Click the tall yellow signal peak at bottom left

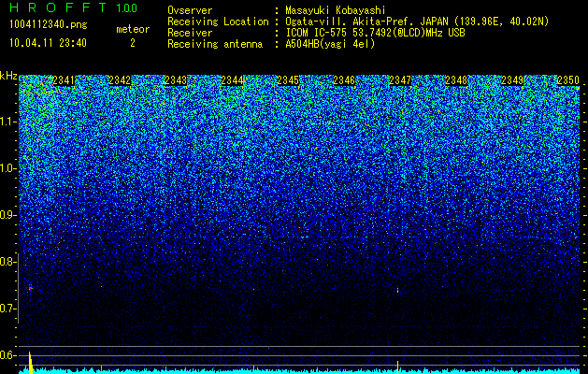(x=30, y=363)
